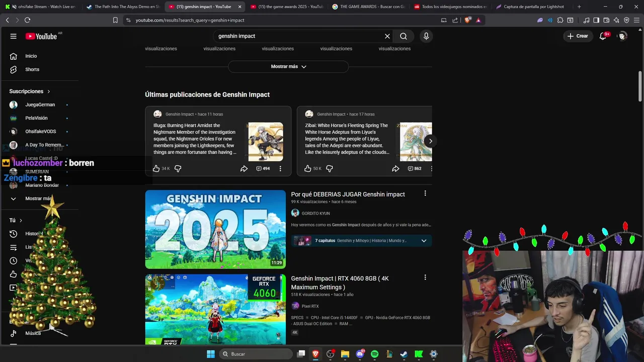644x362 pixels.
Task: Open Steam from the taskbar
Action: click(404, 354)
